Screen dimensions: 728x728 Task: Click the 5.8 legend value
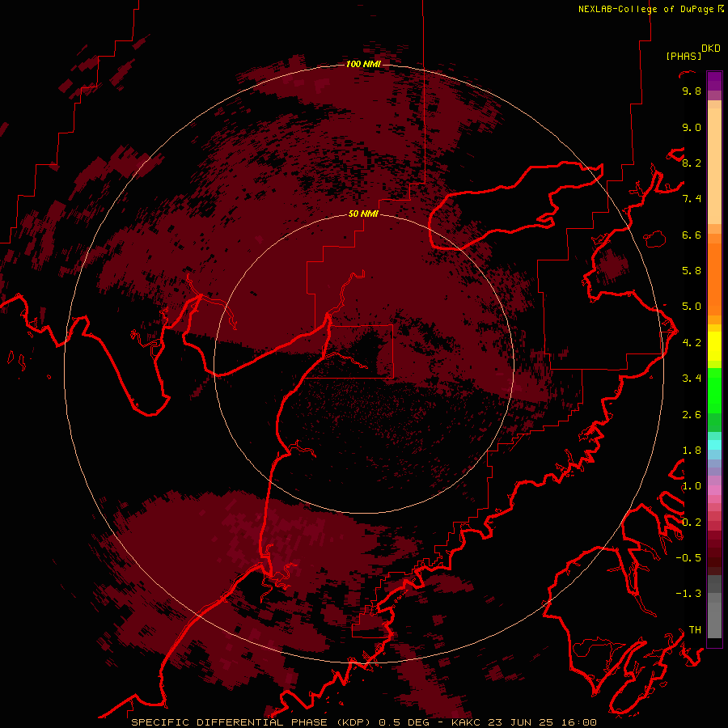coord(692,271)
